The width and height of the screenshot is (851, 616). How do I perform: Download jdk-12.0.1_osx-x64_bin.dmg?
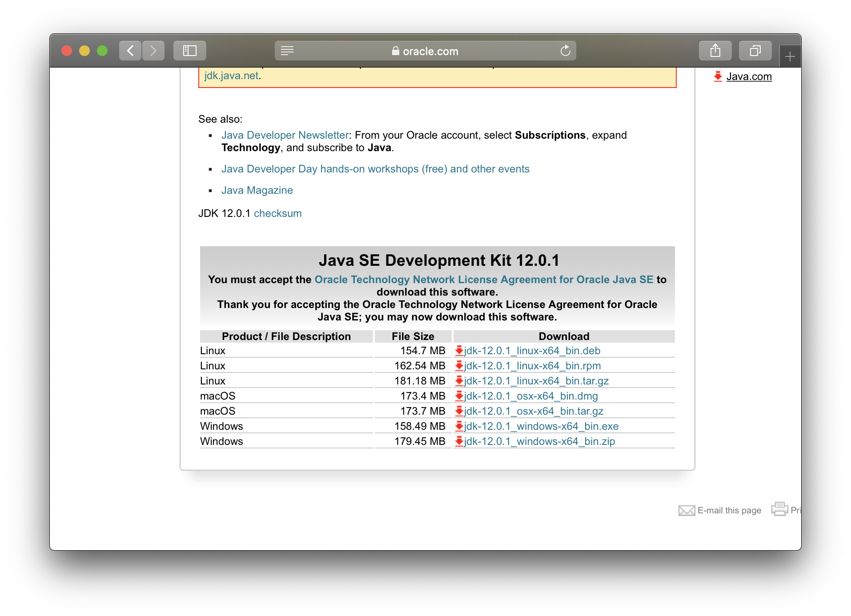531,396
